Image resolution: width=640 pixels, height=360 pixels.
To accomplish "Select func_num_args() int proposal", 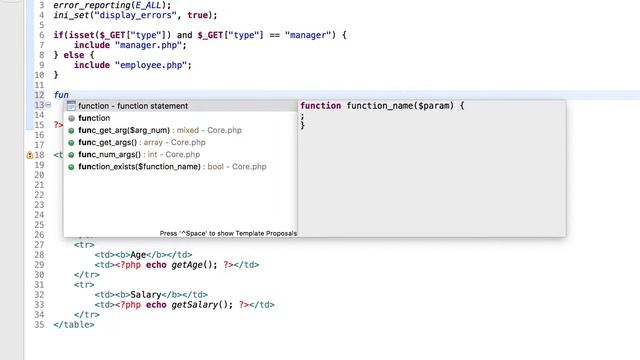I will click(181, 155).
